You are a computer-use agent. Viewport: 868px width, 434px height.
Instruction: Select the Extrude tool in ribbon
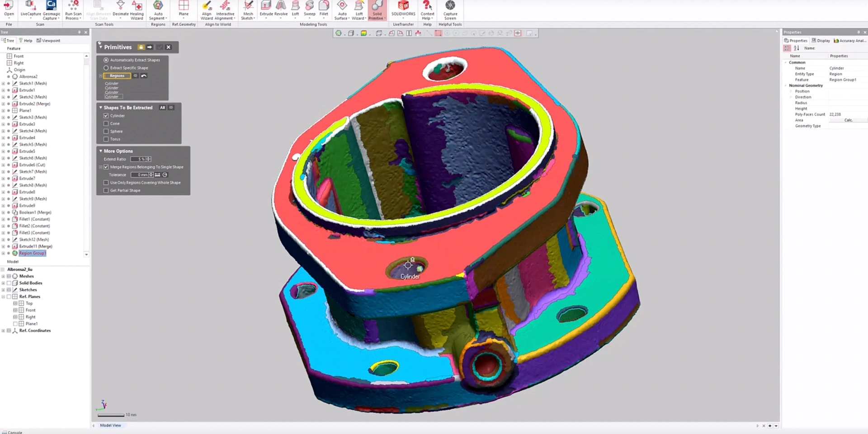tap(266, 9)
